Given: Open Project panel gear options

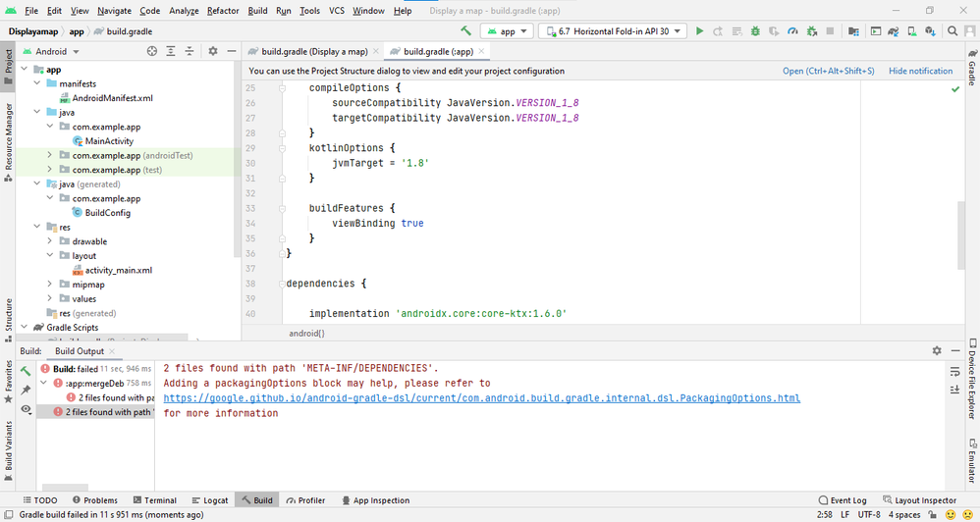Looking at the screenshot, I should [212, 51].
